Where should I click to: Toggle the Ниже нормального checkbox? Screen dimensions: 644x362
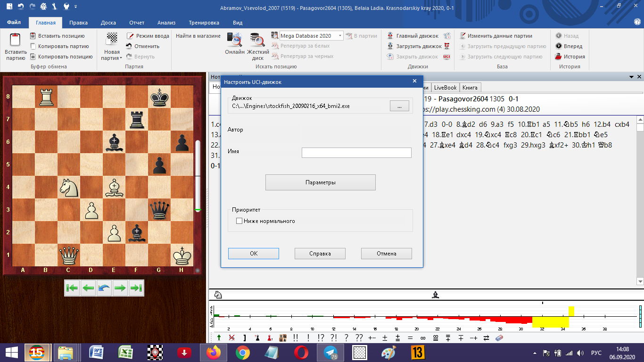(239, 221)
